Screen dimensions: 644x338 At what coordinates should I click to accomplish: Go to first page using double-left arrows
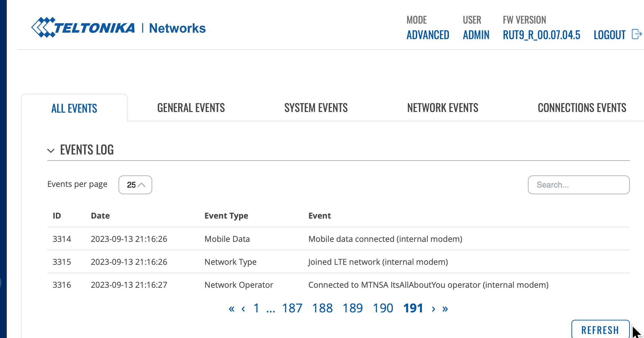pyautogui.click(x=231, y=308)
